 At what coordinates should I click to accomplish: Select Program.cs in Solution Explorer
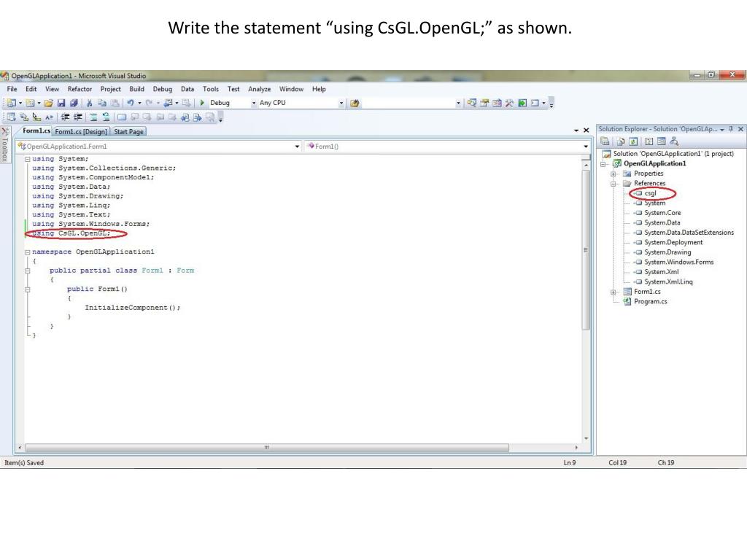point(650,301)
